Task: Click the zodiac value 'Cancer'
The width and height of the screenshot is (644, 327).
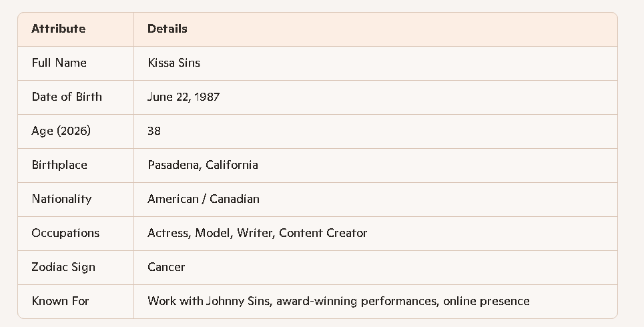Action: [166, 267]
